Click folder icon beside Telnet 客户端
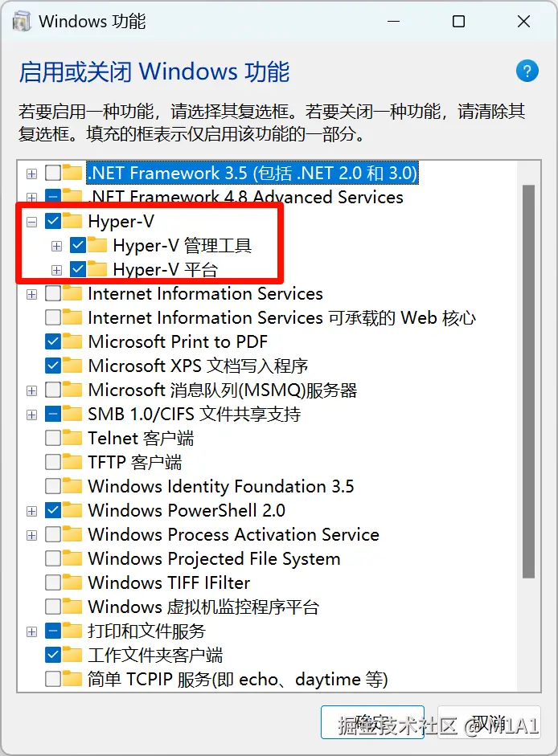This screenshot has width=558, height=756. click(74, 438)
